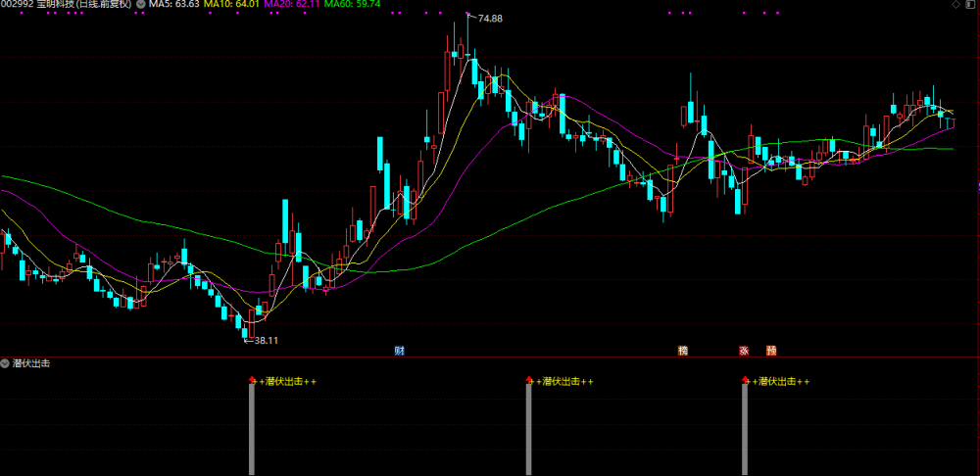Viewport: 980px width, 476px height.
Task: Select the MA5: 63.63 label
Action: 173,4
